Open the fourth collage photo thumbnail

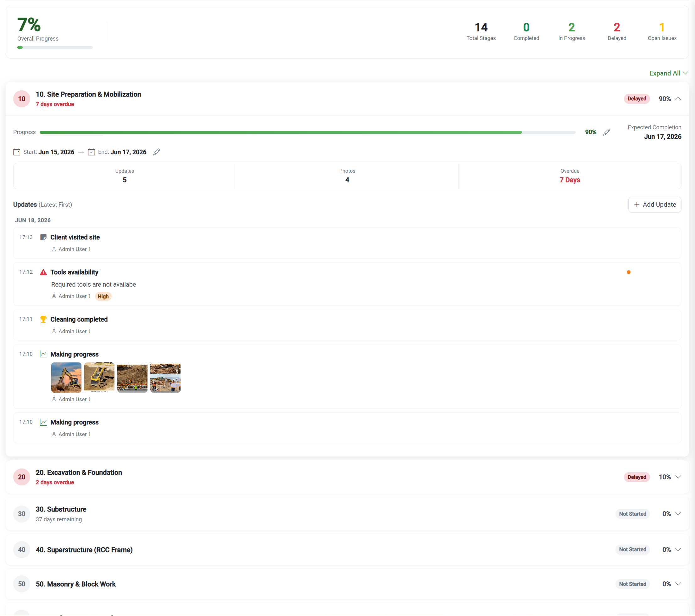coord(165,377)
